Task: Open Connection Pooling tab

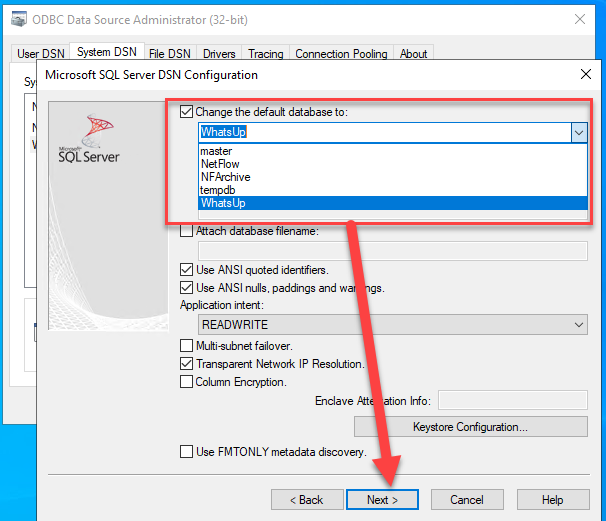Action: click(341, 54)
